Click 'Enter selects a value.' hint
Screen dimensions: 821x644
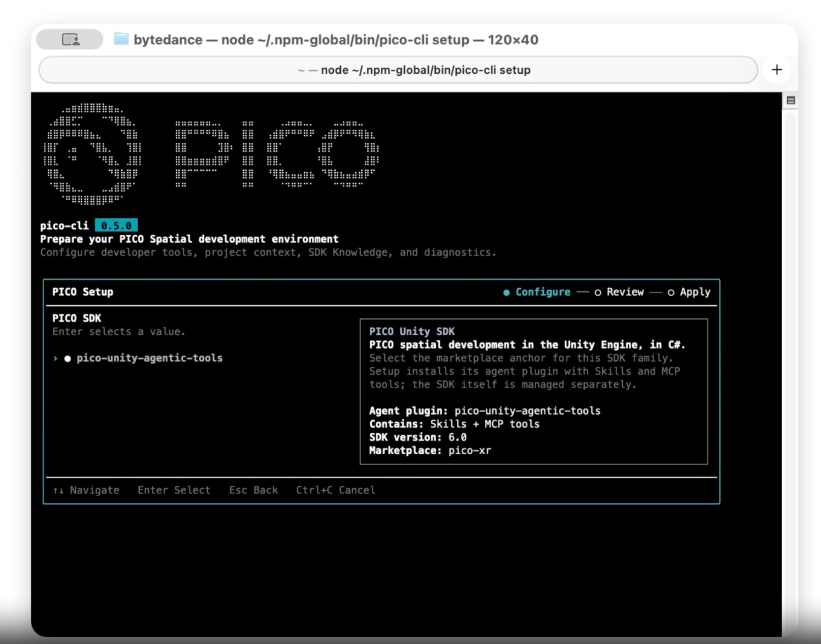pos(119,332)
